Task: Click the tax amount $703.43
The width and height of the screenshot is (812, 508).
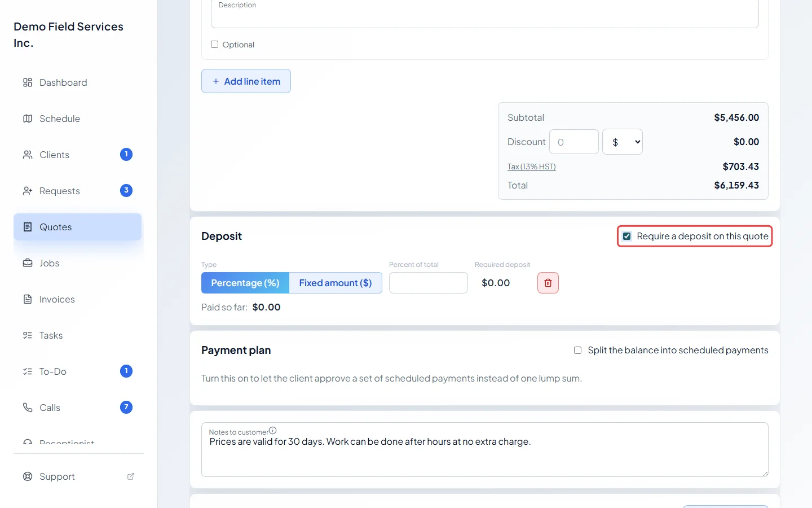Action: (741, 167)
